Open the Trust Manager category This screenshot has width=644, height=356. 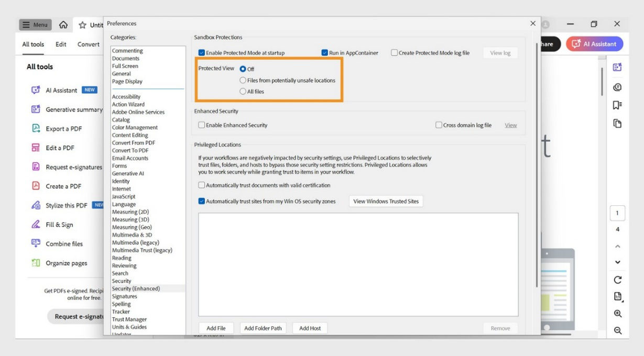[x=129, y=319]
